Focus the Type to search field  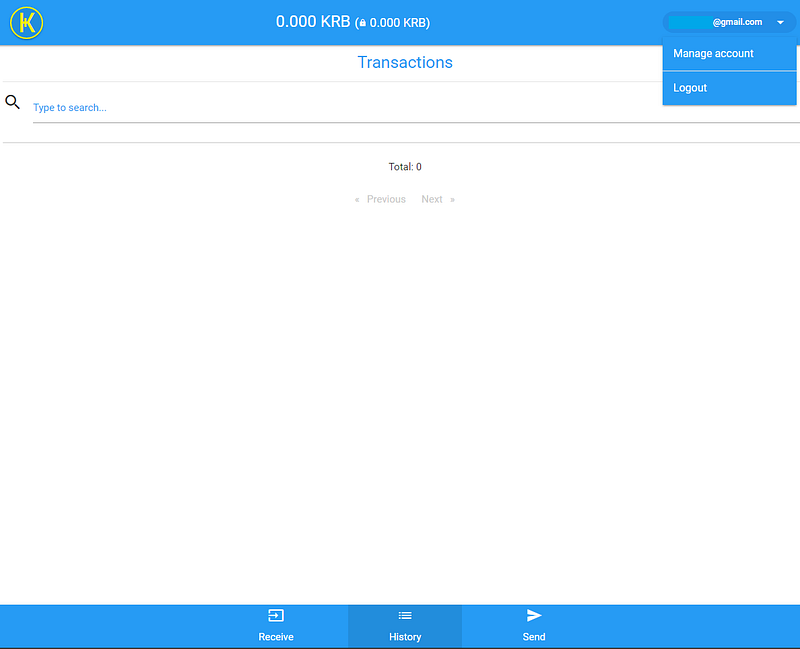tap(416, 108)
